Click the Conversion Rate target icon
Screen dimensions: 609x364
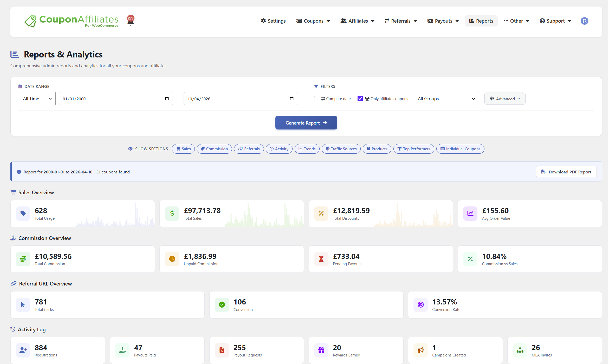420,305
